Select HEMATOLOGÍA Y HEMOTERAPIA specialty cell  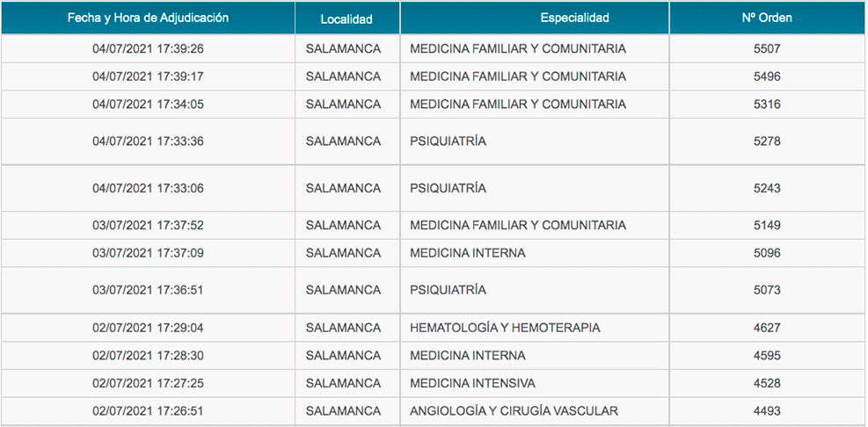[535, 328]
